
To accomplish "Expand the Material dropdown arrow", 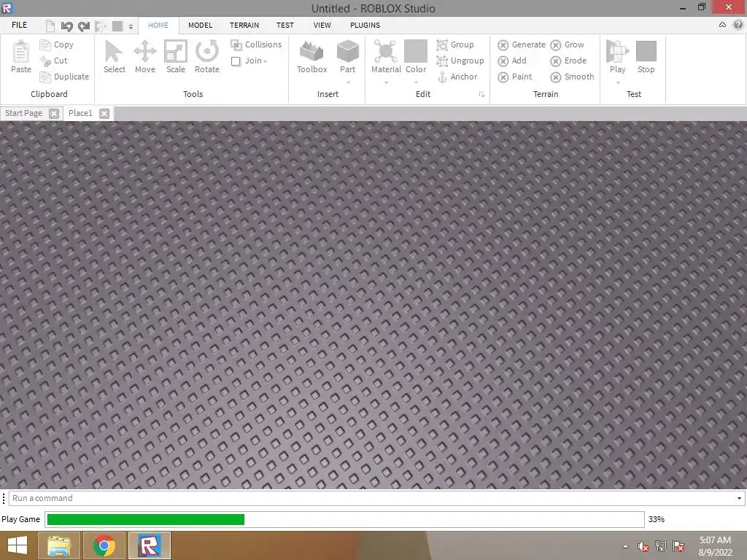I will tap(386, 82).
